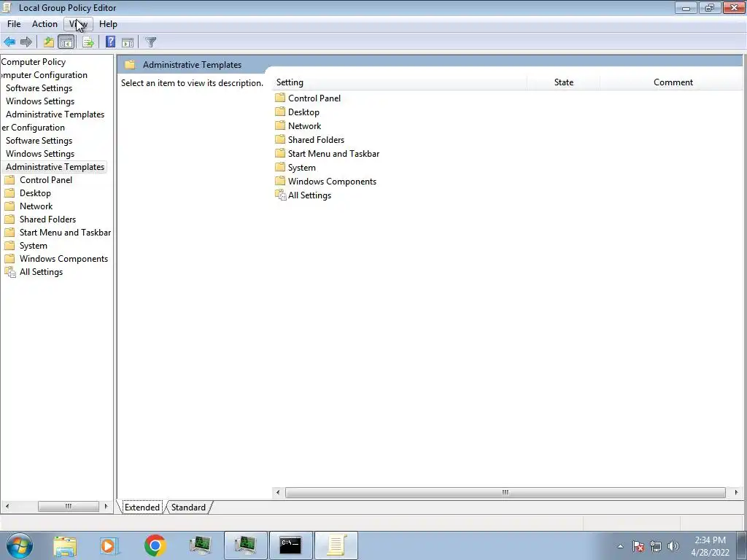The width and height of the screenshot is (747, 560).
Task: Open the File menu
Action: 14,24
